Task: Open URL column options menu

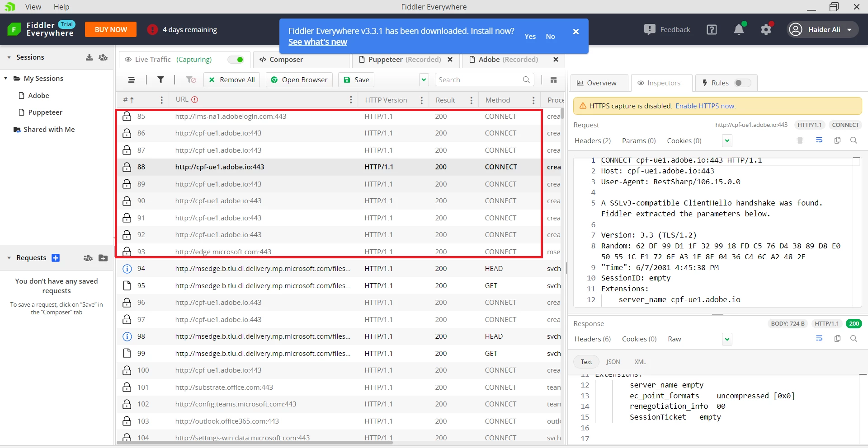Action: tap(351, 100)
